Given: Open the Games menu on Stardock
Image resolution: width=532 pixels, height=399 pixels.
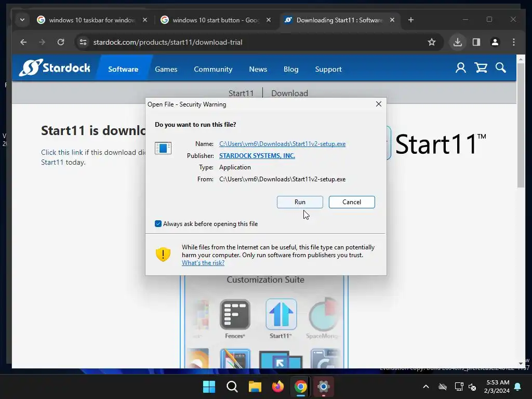Looking at the screenshot, I should [x=166, y=69].
